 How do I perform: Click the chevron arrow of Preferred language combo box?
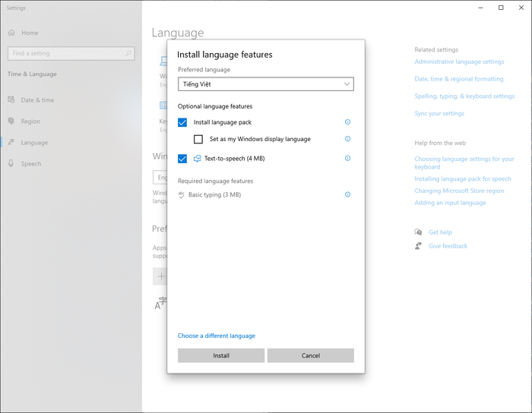coord(347,84)
